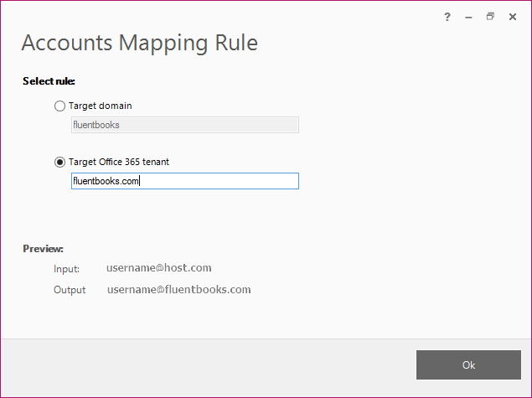The image size is (532, 398).
Task: Close the Accounts Mapping Rule dialog
Action: click(513, 17)
